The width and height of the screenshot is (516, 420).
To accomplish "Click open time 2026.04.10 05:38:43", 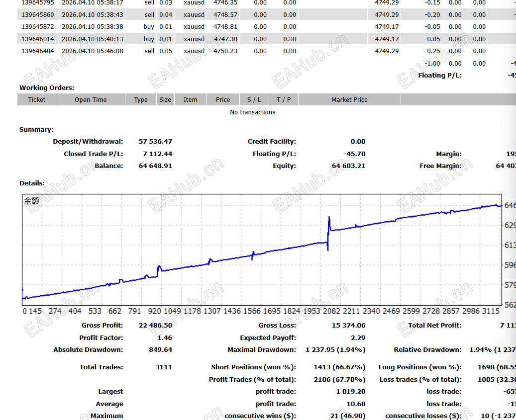I will point(93,15).
